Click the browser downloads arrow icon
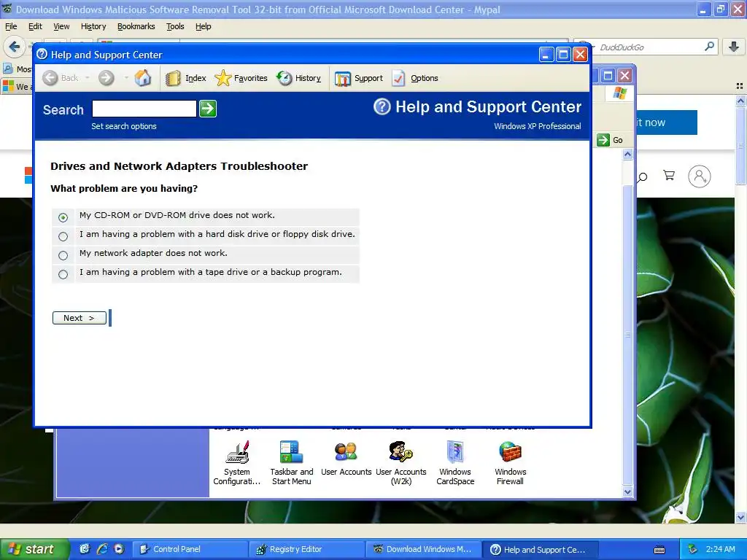Screen dimensions: 747x560 click(734, 47)
